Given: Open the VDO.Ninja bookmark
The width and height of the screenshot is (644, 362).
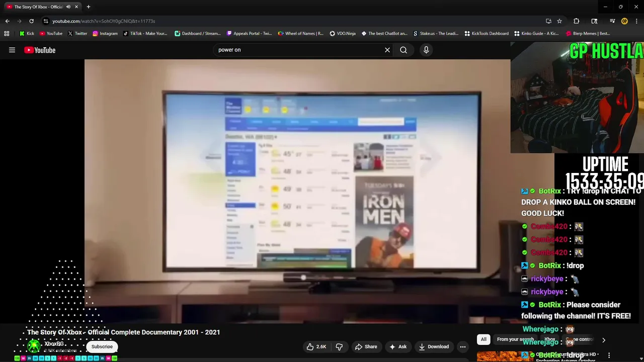Looking at the screenshot, I should (x=343, y=34).
